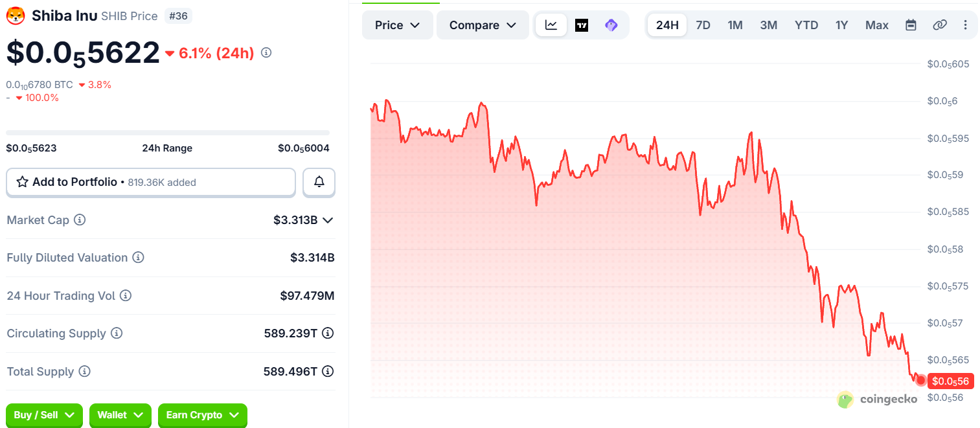Click the red current price tag on chart
Screen dimensions: 980x428
950,381
